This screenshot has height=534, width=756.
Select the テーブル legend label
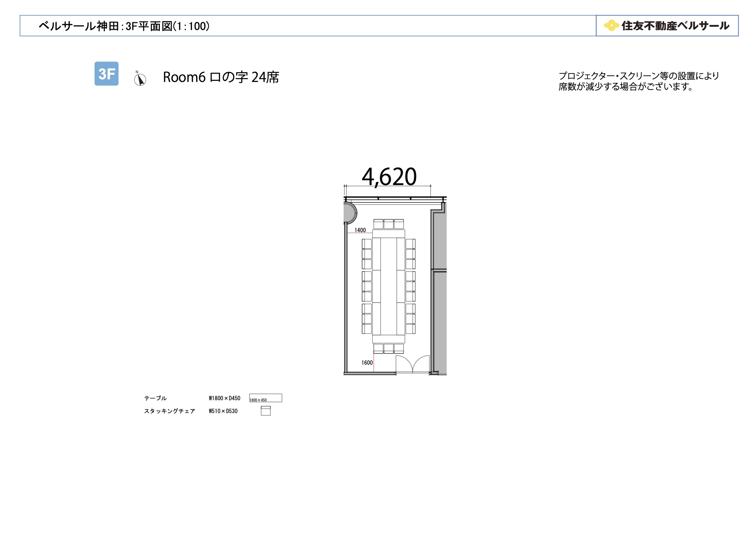pos(155,398)
